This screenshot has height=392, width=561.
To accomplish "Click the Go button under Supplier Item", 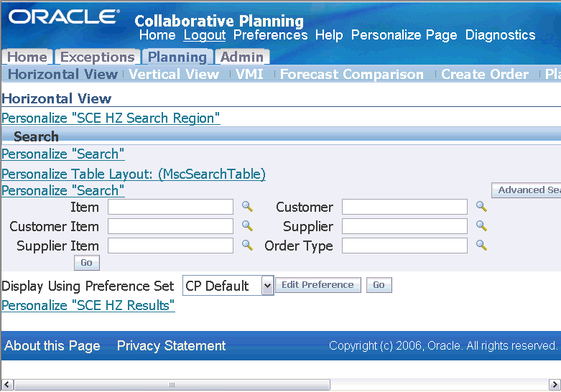I will [87, 263].
